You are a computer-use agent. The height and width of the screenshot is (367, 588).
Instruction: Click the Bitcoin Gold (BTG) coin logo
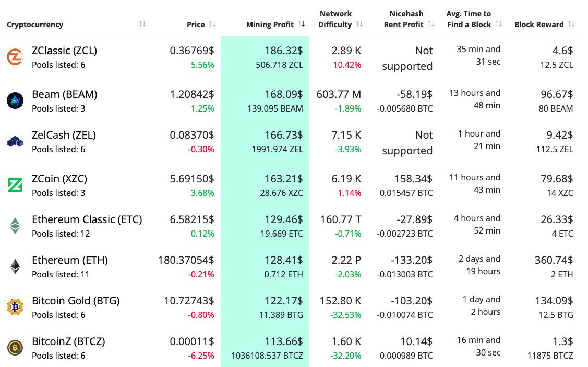(x=15, y=307)
